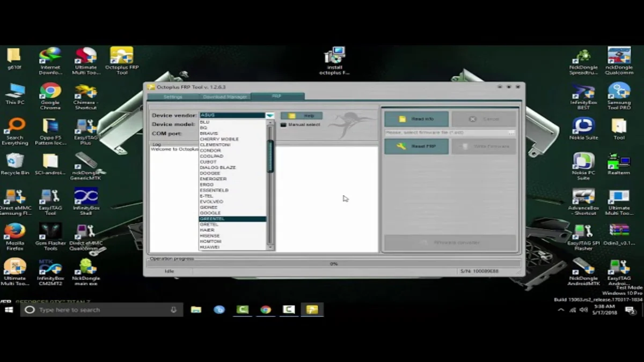Choose HUAWEI from vendor list
644x362 pixels.
(232, 247)
